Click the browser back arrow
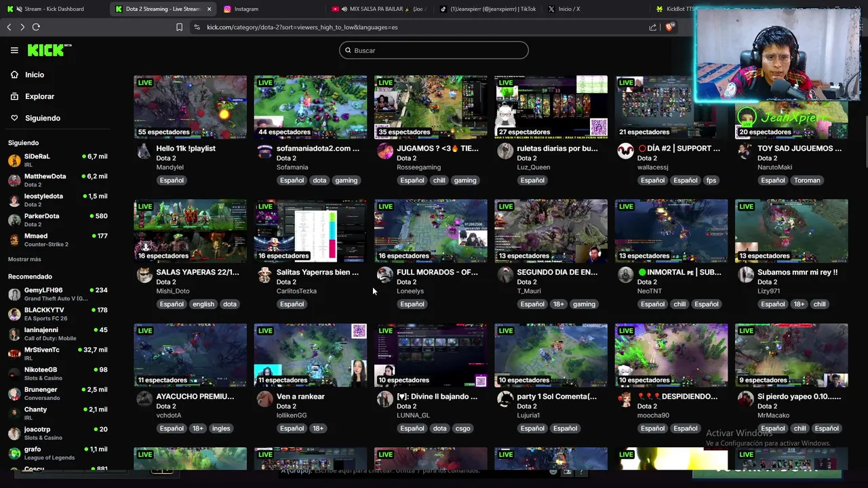The width and height of the screenshot is (868, 488). point(9,27)
